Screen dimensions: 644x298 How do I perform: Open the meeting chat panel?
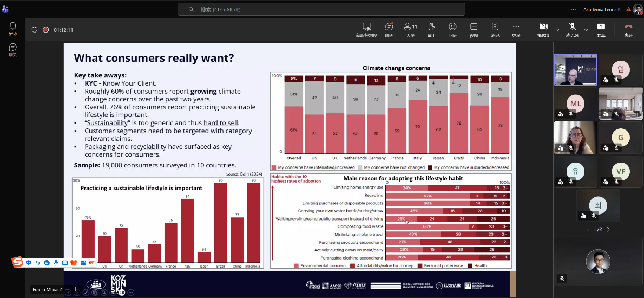coord(389,30)
